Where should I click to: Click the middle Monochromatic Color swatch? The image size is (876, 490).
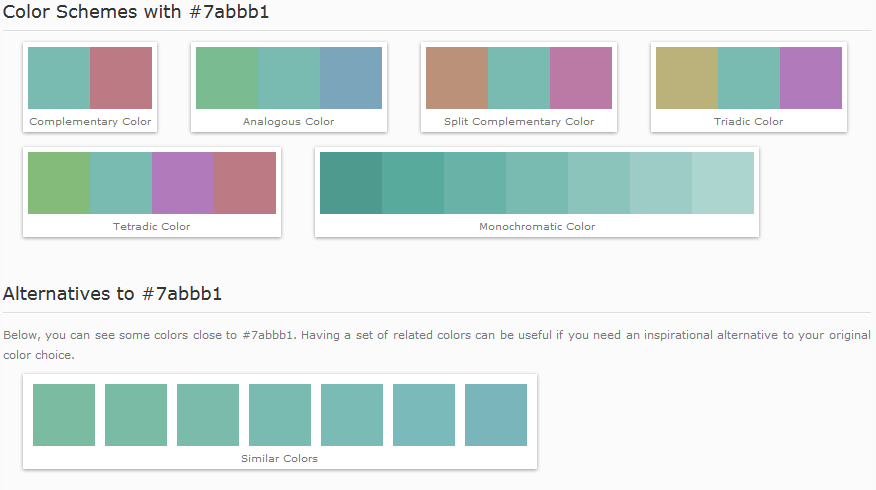pyautogui.click(x=537, y=183)
